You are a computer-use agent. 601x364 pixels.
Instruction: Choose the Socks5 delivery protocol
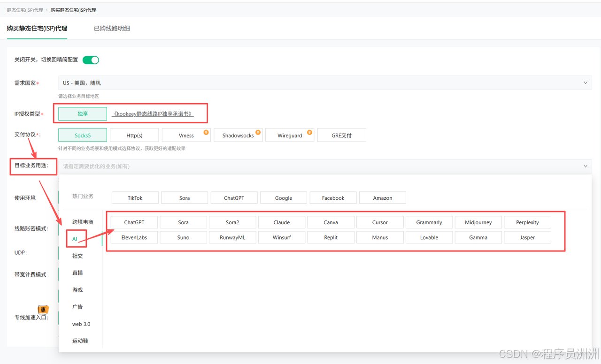pyautogui.click(x=83, y=135)
